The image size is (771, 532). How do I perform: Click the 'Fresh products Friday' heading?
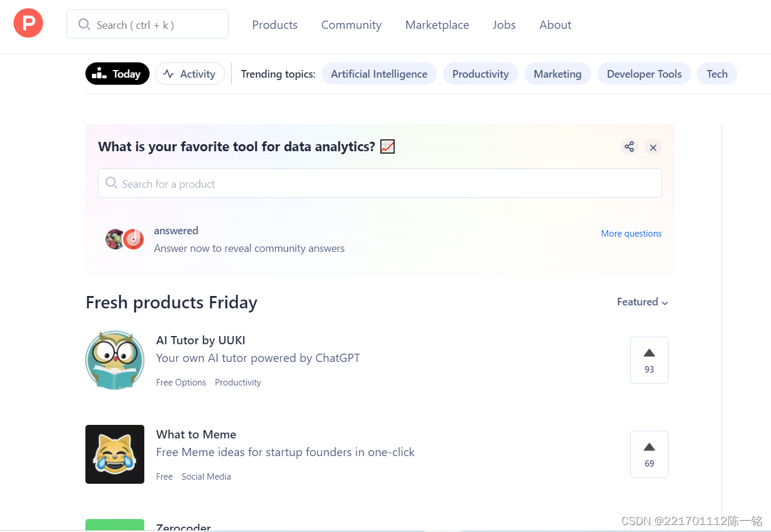pyautogui.click(x=171, y=302)
